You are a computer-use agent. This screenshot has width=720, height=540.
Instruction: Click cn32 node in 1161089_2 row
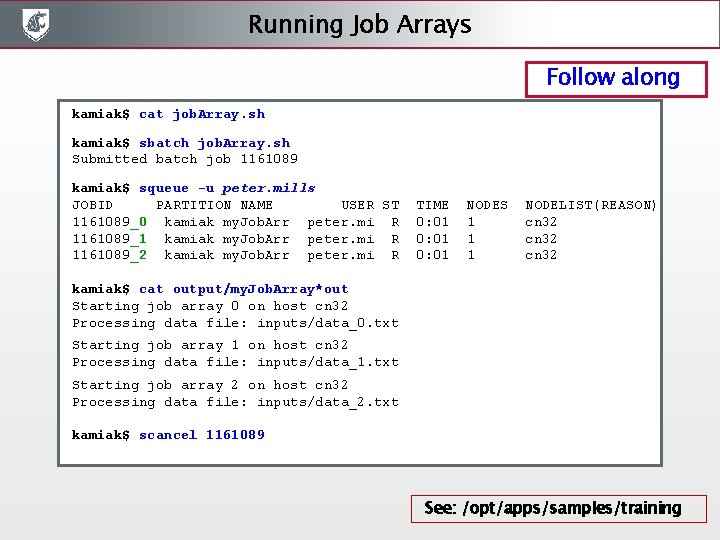tap(541, 255)
